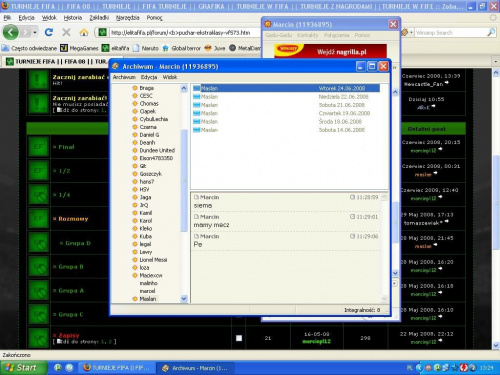Select conversation dated Sobota 21.06.2008
The height and width of the screenshot is (375, 500).
click(x=286, y=105)
